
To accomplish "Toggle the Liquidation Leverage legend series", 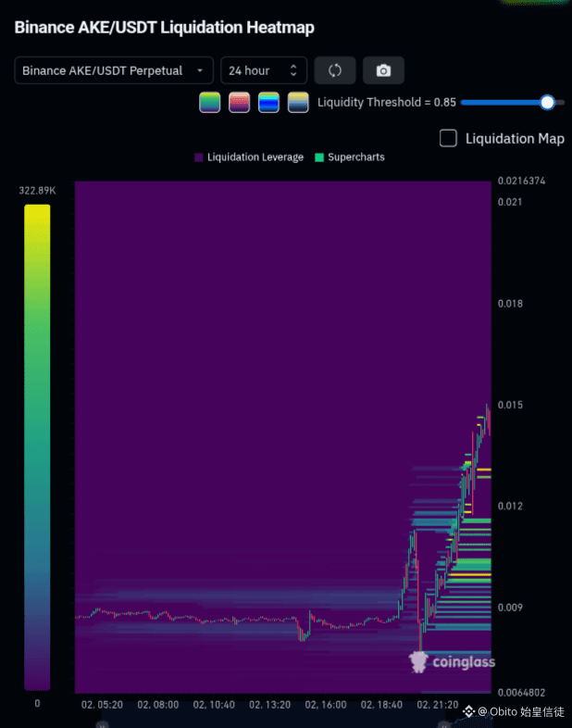I will coord(249,157).
